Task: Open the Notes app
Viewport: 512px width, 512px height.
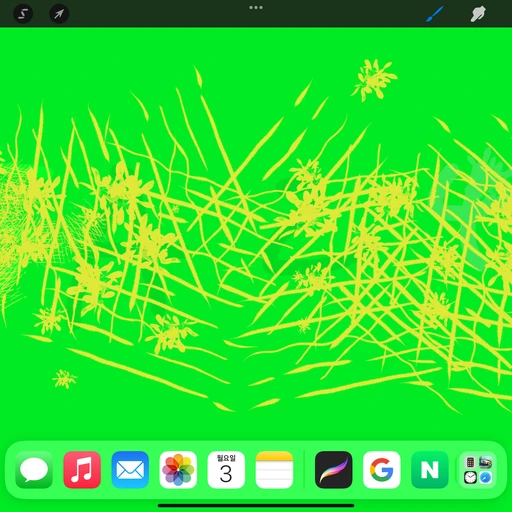Action: (274, 470)
